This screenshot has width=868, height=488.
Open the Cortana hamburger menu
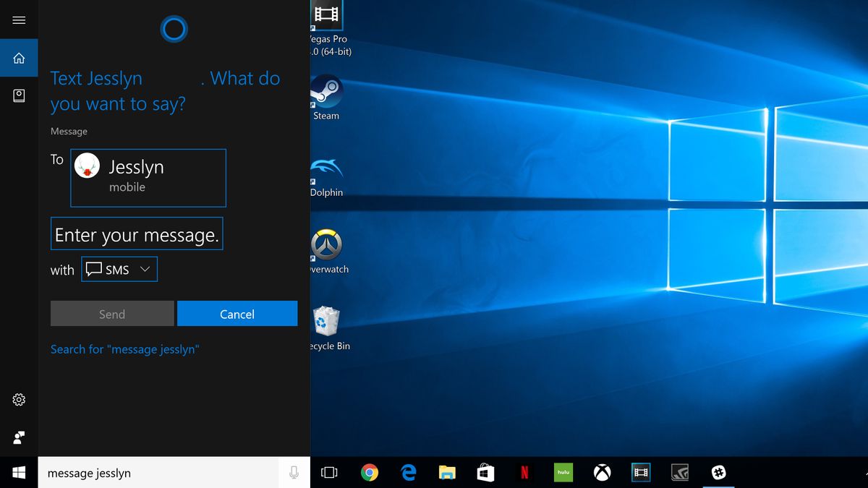tap(19, 20)
